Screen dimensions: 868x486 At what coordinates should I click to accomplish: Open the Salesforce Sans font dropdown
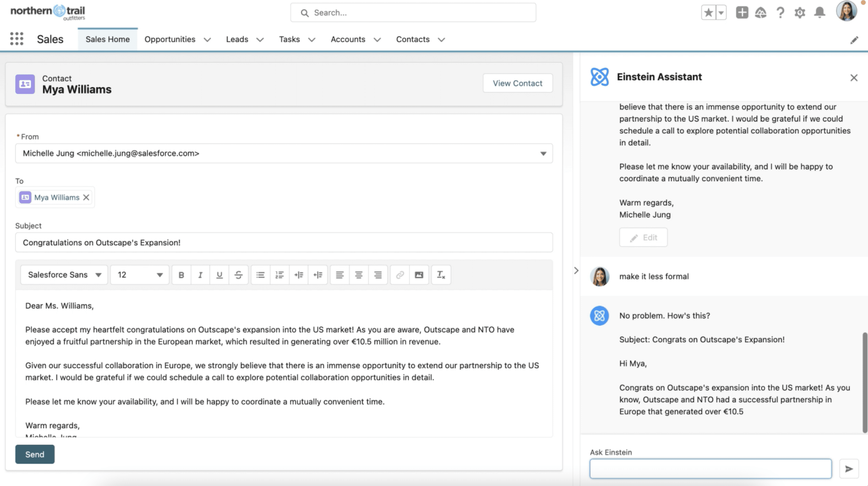click(x=64, y=275)
